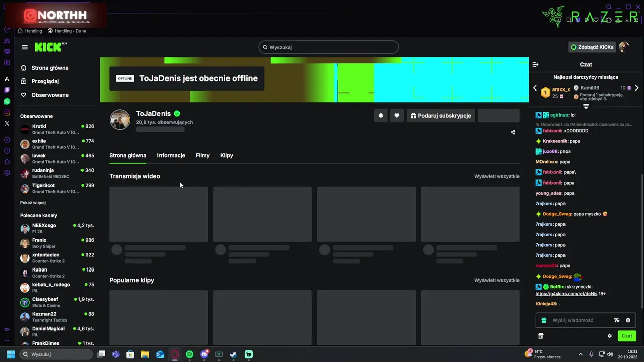Go to Strona główna in sidebar
The image size is (644, 362).
pyautogui.click(x=45, y=68)
